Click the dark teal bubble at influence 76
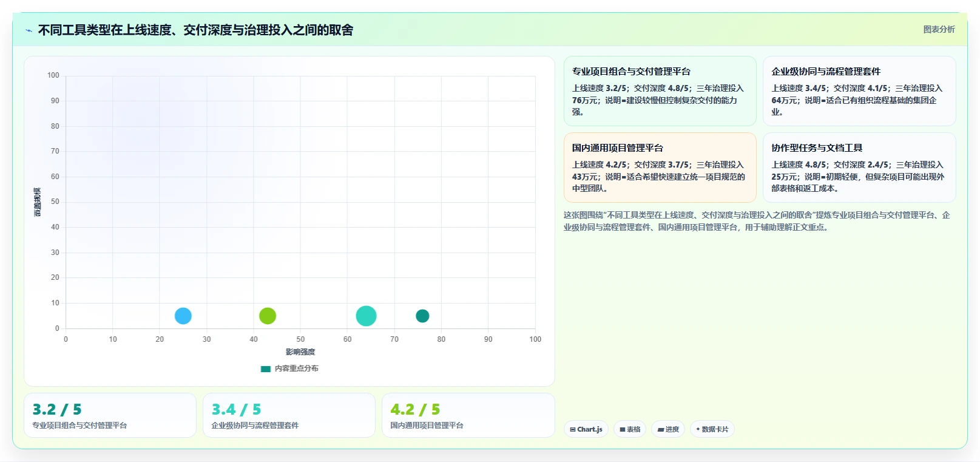The image size is (980, 462). 422,316
